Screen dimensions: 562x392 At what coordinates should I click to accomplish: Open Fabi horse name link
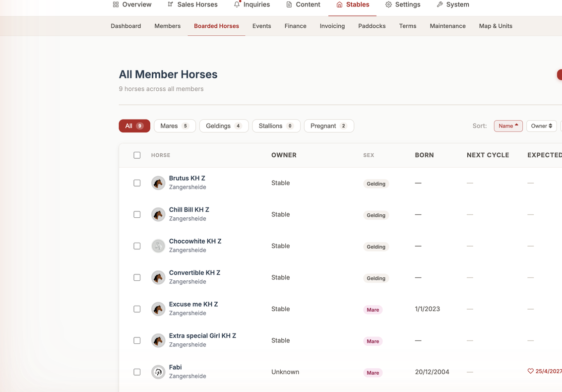175,367
